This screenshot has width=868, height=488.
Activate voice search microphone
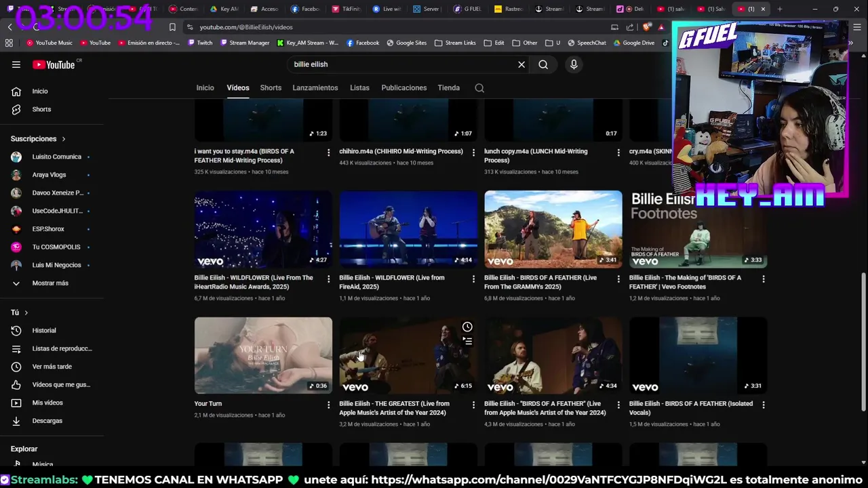(x=574, y=64)
